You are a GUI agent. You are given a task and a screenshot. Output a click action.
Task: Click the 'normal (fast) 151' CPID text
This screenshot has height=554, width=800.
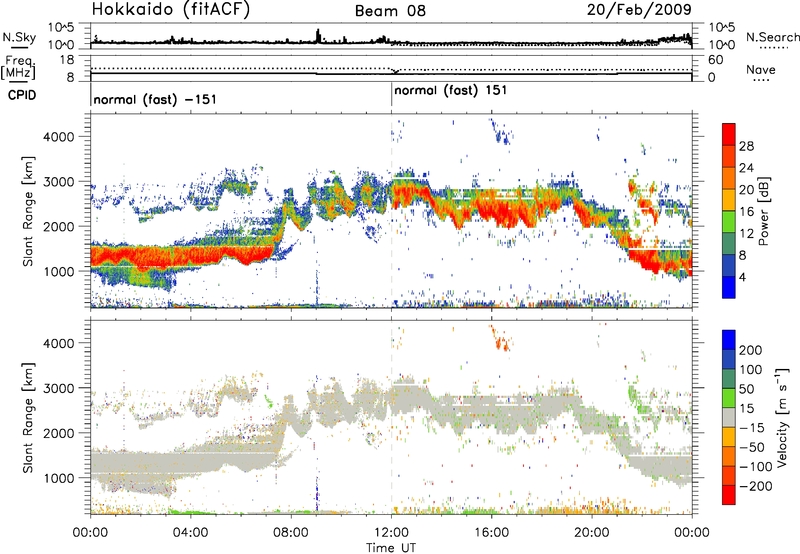tap(451, 90)
